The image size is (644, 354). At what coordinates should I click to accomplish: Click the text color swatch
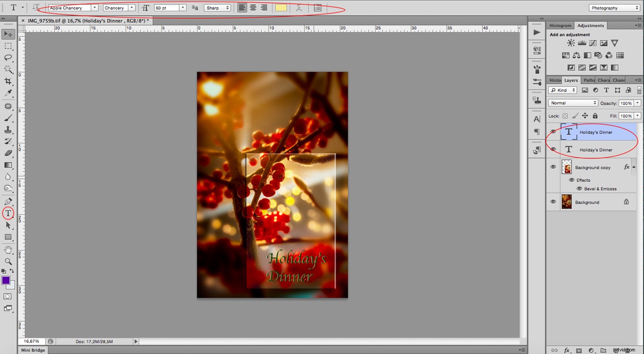[x=281, y=7]
